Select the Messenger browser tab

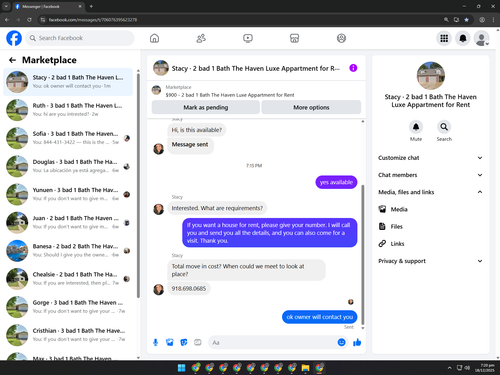click(48, 6)
